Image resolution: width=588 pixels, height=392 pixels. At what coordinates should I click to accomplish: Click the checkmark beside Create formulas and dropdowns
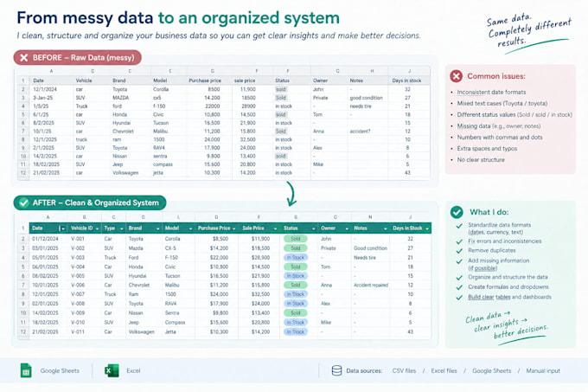tap(459, 287)
